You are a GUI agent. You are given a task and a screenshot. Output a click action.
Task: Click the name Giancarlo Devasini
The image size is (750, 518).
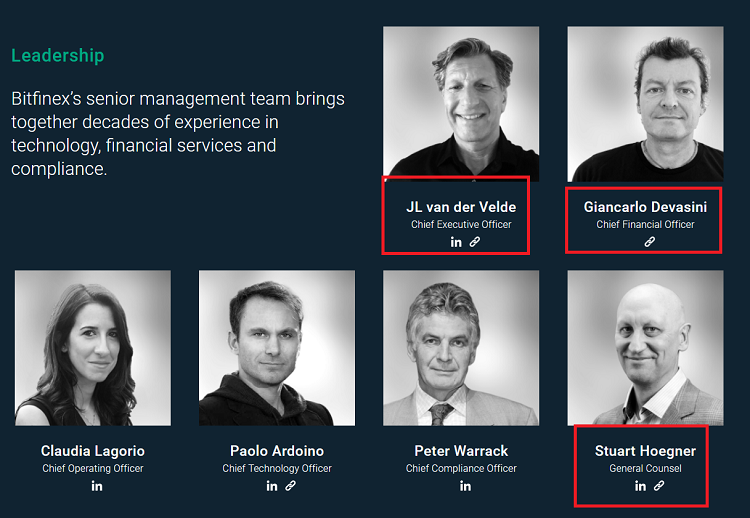(645, 207)
